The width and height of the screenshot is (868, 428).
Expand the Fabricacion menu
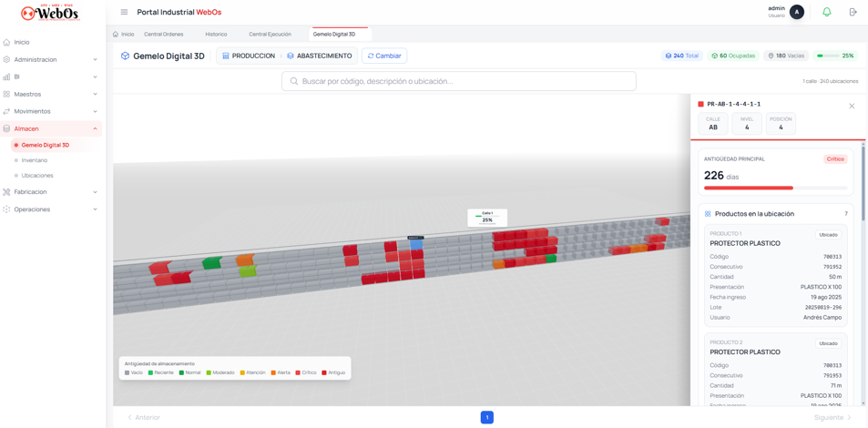50,192
